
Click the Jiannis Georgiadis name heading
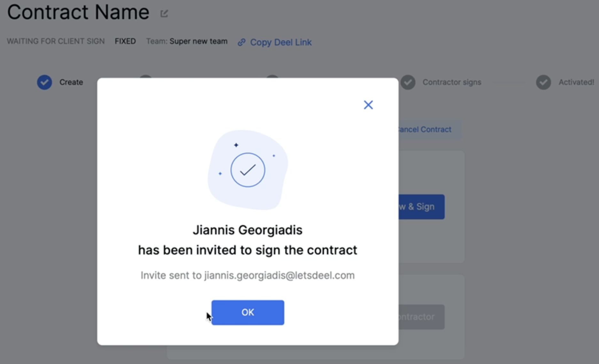[x=247, y=230]
